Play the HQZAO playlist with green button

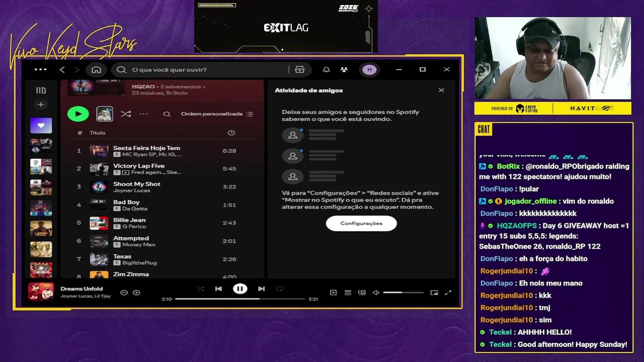(x=78, y=114)
